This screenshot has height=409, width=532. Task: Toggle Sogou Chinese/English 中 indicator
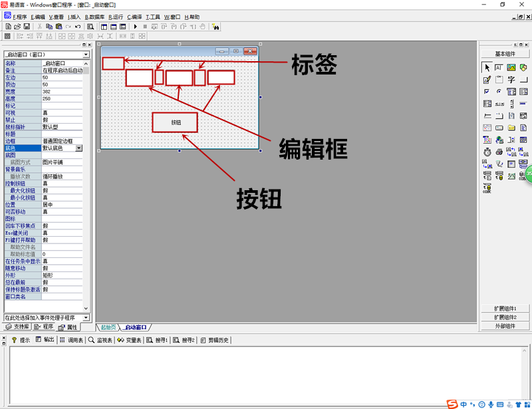tap(464, 404)
